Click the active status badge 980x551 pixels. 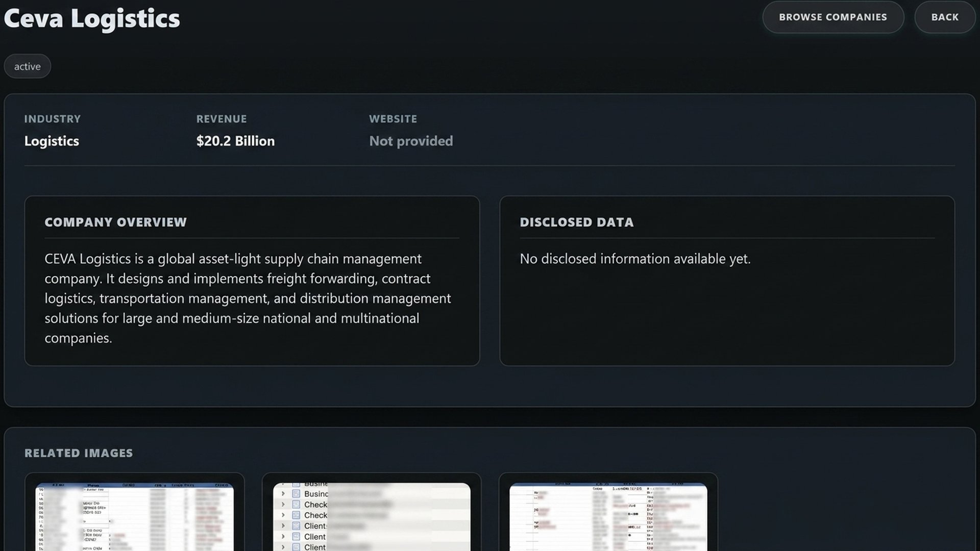coord(28,66)
